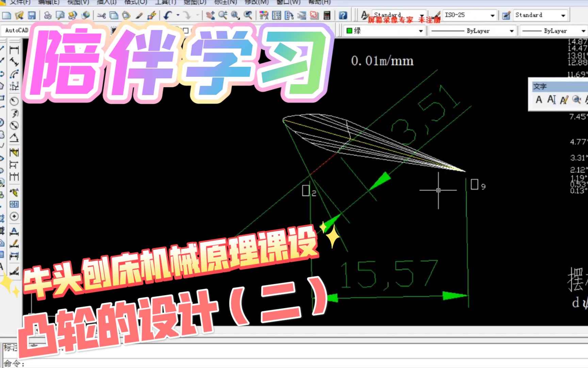Click the Text Style manager icon
Screen dimensions: 588x368
tap(365, 15)
